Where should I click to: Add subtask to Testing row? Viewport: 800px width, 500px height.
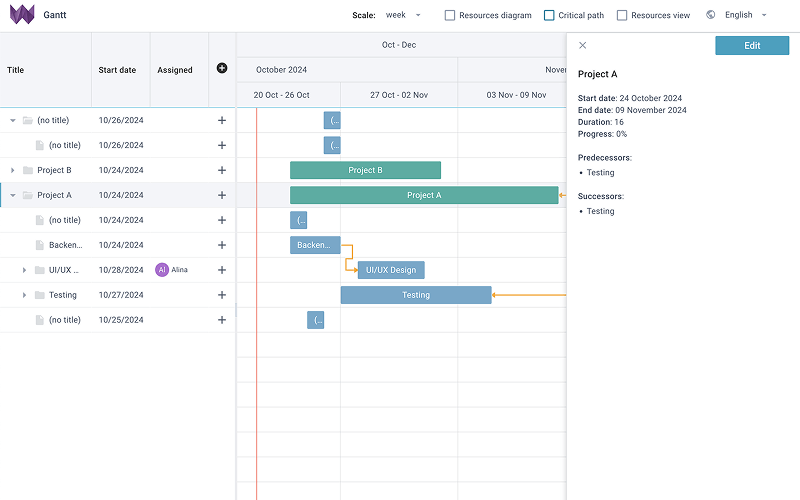[222, 295]
